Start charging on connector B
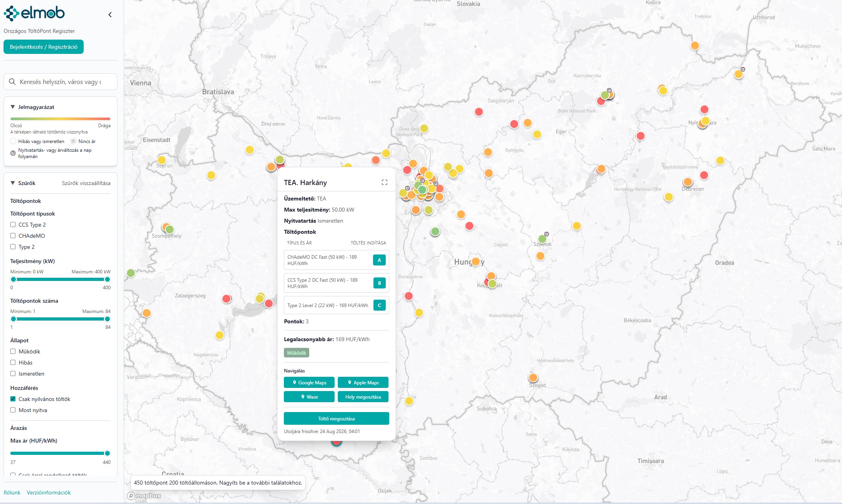Viewport: 842px width, 504px height. pos(379,283)
